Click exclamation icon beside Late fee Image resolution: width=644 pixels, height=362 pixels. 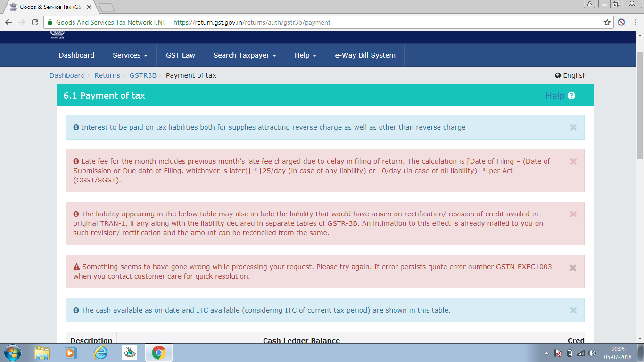point(76,161)
